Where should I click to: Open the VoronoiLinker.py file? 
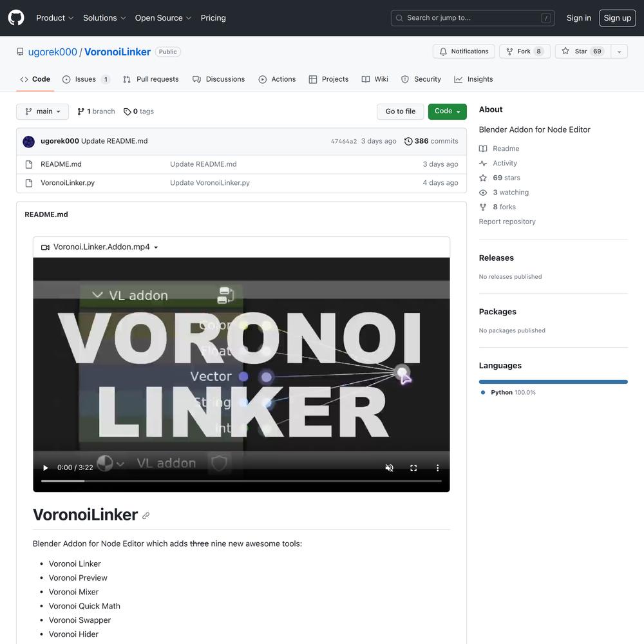pos(68,183)
